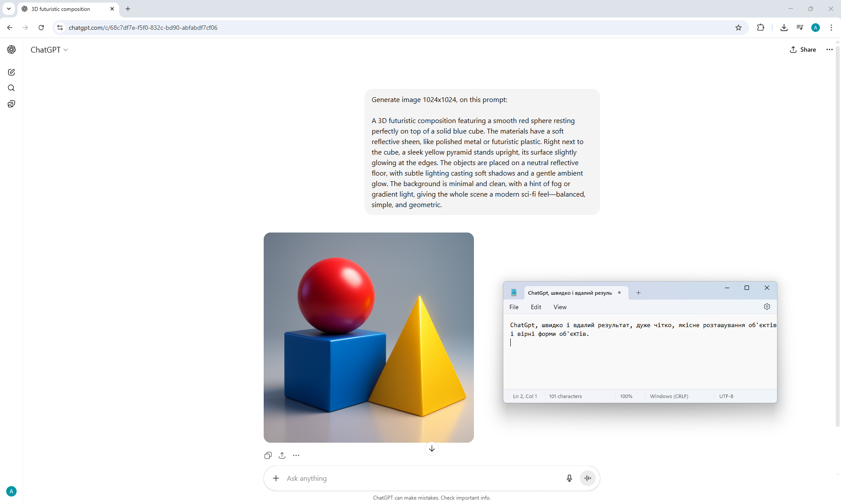Open the tab search dropdown arrow
Image resolution: width=841 pixels, height=504 pixels.
click(x=8, y=9)
